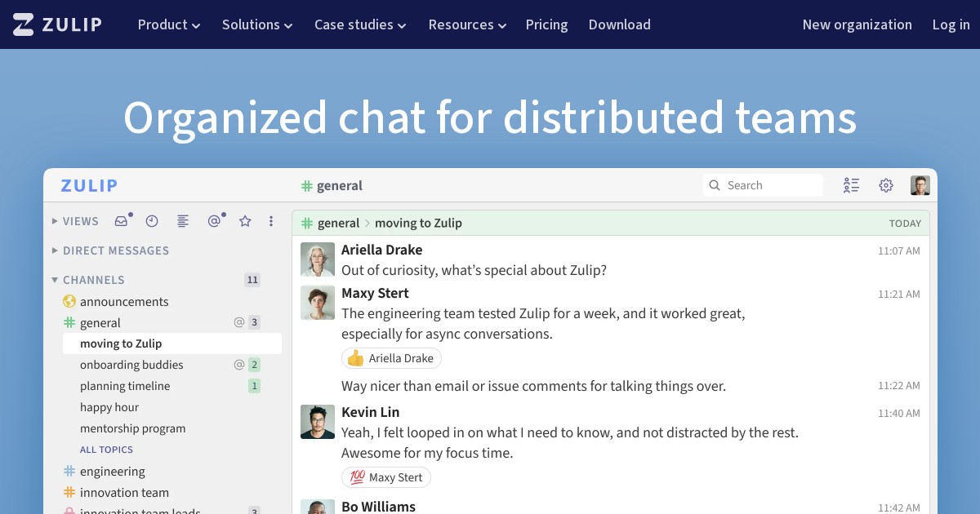Select the innovation team channel name
The height and width of the screenshot is (514, 980).
click(124, 493)
